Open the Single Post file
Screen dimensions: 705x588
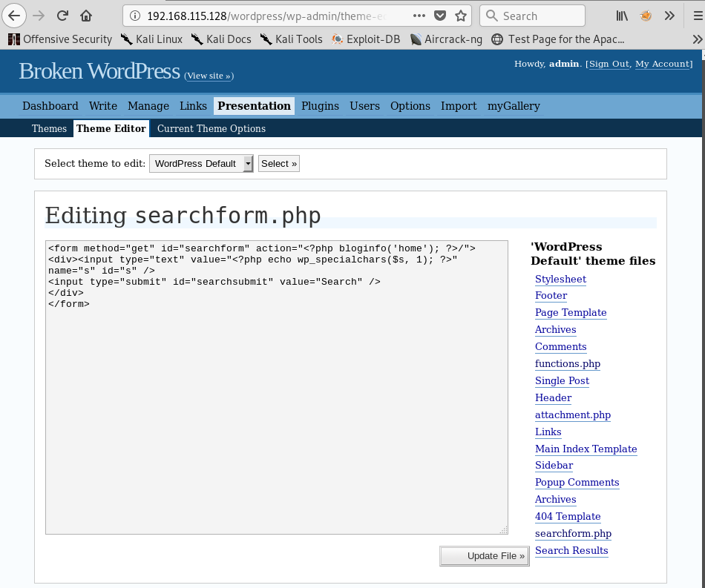562,381
